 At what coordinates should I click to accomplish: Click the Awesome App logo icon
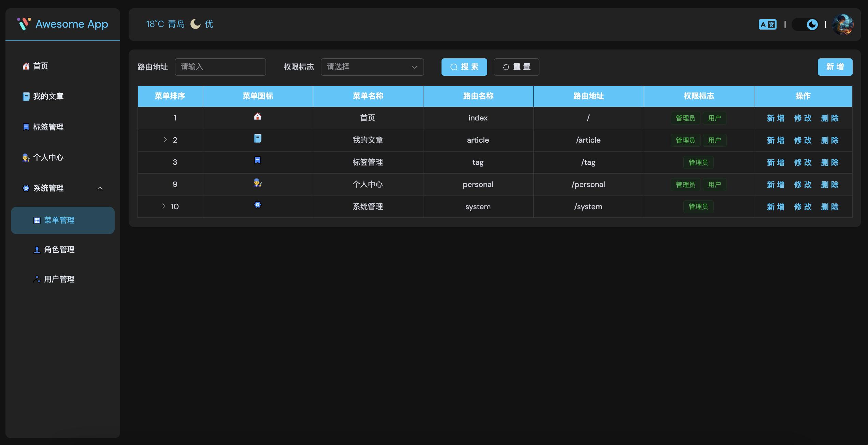tap(24, 24)
